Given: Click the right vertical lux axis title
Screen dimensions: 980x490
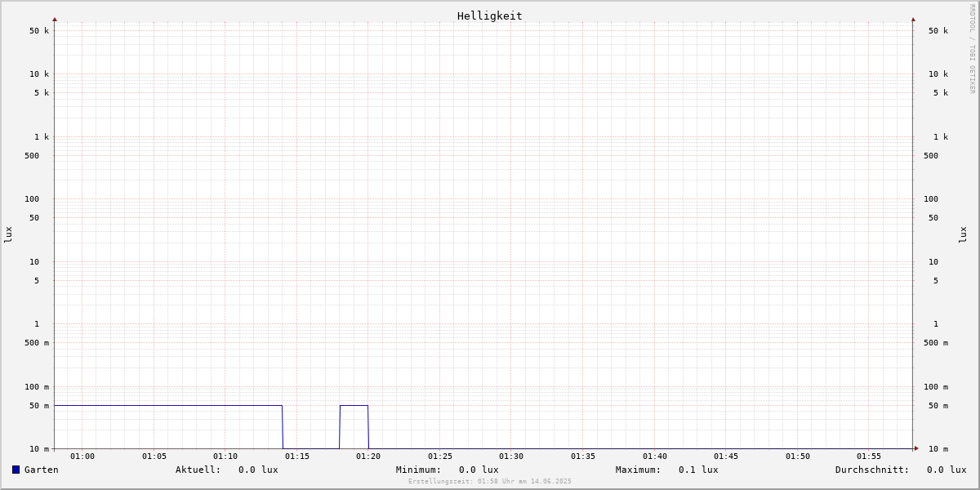Looking at the screenshot, I should click(963, 234).
